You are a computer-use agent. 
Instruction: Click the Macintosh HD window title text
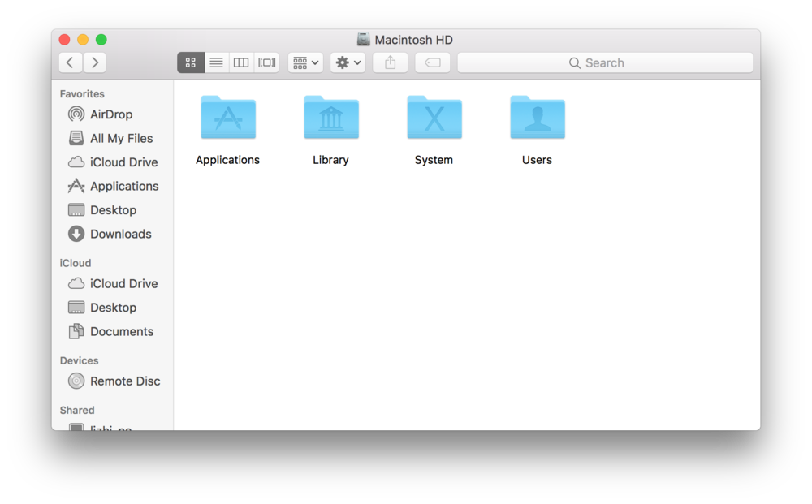pos(414,40)
